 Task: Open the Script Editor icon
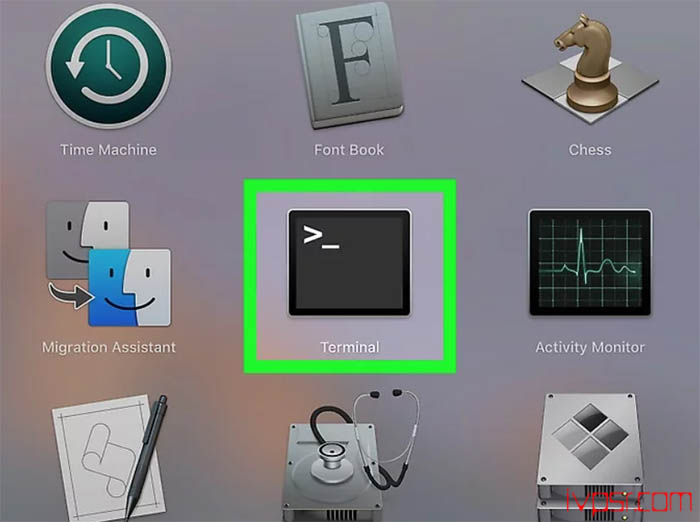click(109, 458)
